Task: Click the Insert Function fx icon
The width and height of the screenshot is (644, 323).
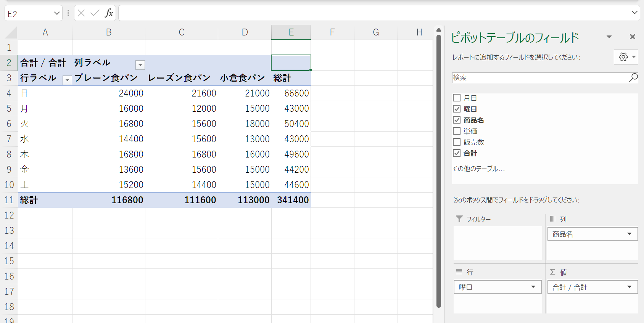Action: [x=109, y=13]
